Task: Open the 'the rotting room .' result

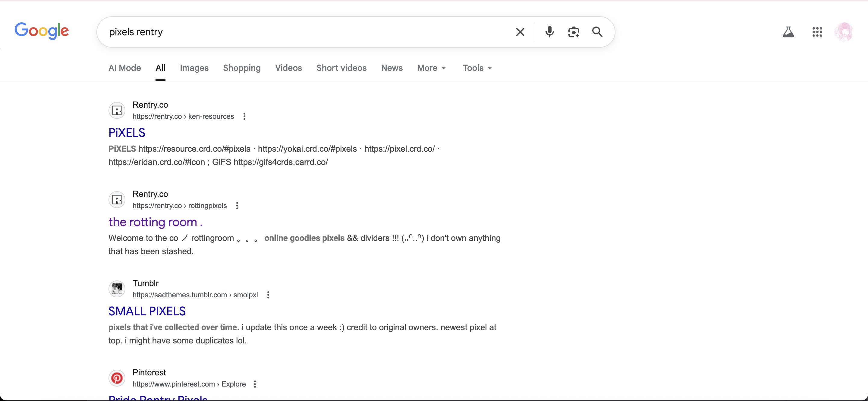Action: pyautogui.click(x=155, y=222)
